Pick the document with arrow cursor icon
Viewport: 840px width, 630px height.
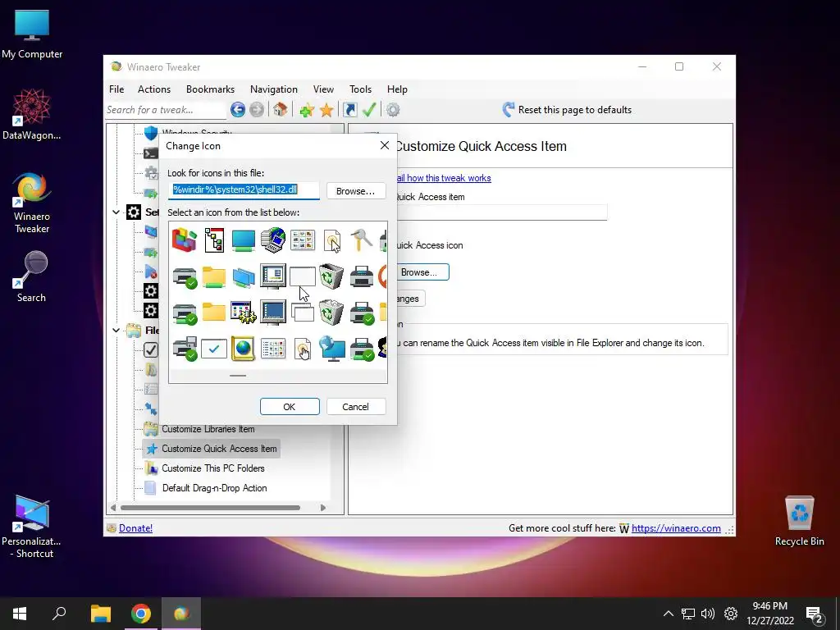(332, 240)
